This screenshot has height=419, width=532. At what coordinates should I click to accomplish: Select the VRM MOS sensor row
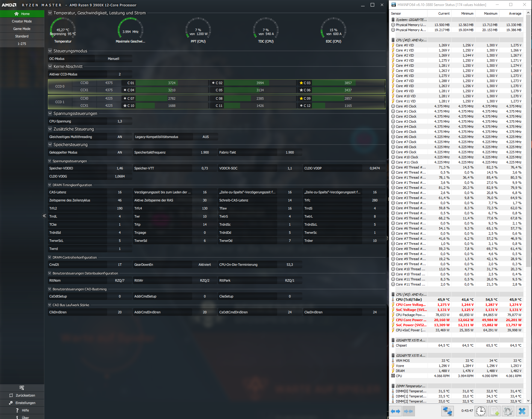[x=457, y=361]
